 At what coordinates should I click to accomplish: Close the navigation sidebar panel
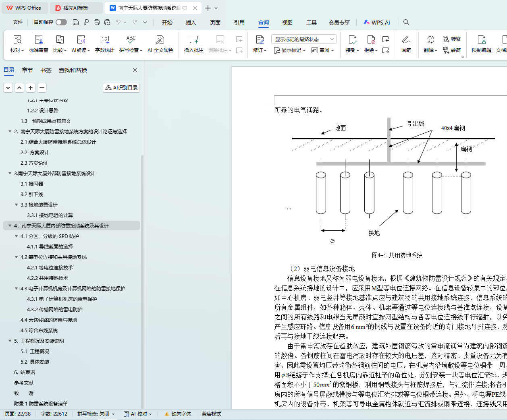click(x=135, y=70)
